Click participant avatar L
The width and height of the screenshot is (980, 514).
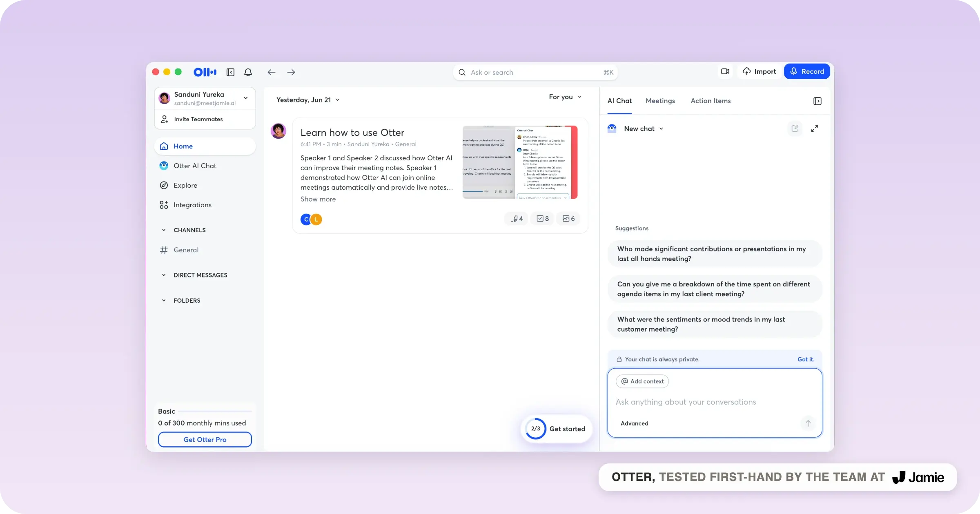316,219
